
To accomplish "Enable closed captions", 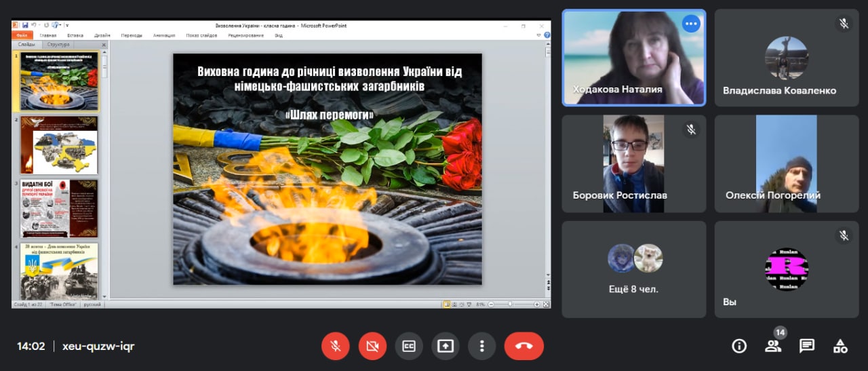I will (408, 346).
